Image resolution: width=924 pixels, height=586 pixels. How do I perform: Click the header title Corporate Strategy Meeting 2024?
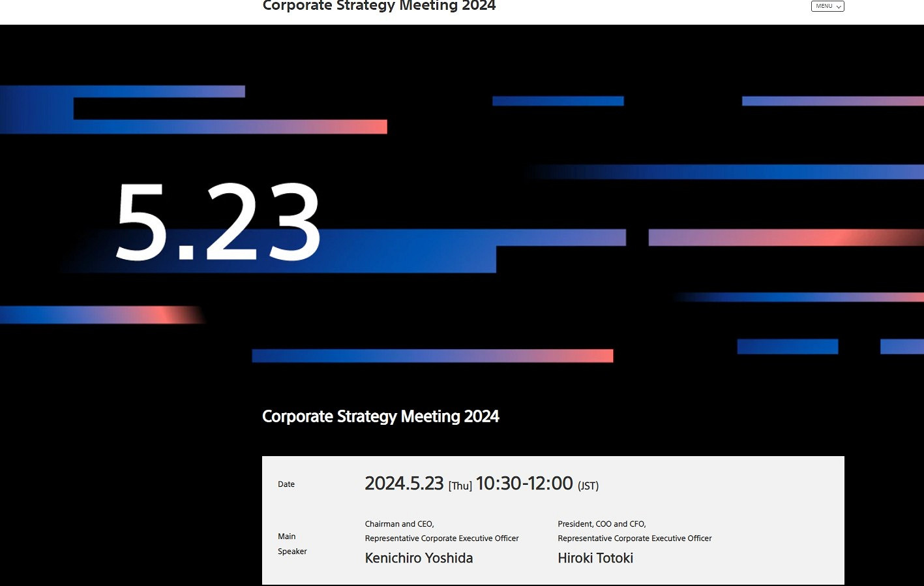coord(379,7)
